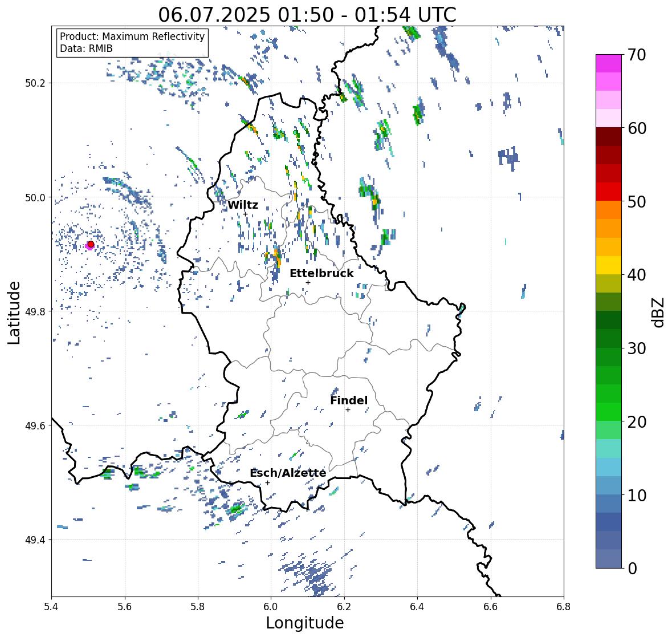Click the 30 value on colorbar
This screenshot has width=672, height=637.
pyautogui.click(x=637, y=348)
